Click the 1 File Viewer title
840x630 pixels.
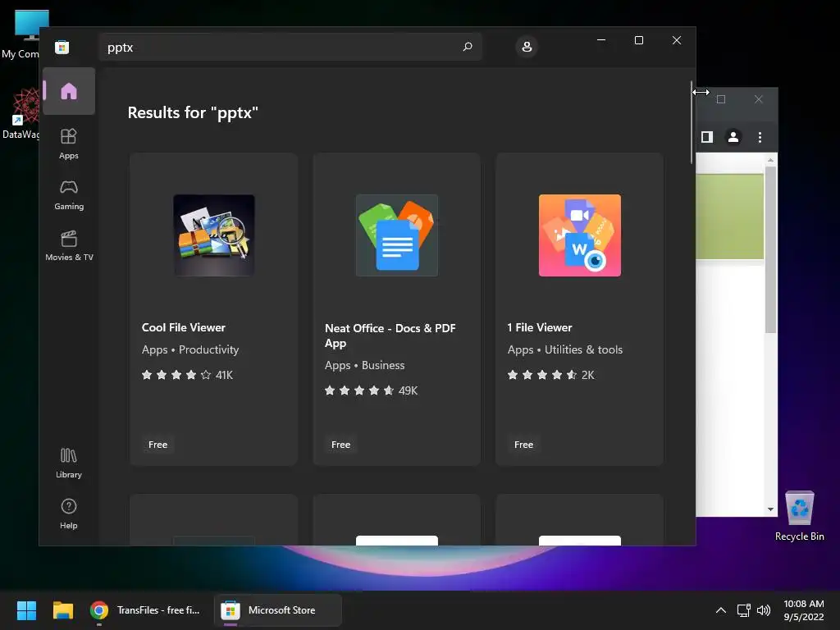[540, 327]
